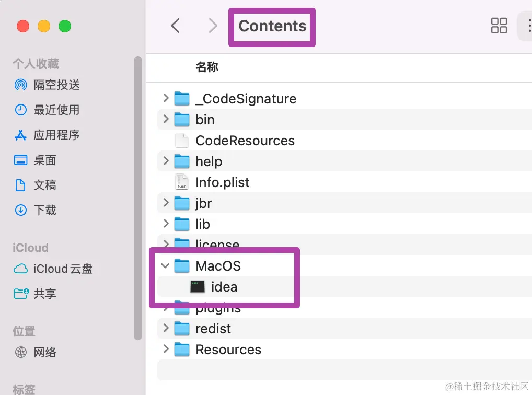Expand the Resources folder chevron
Screen dimensions: 532x395
166,349
